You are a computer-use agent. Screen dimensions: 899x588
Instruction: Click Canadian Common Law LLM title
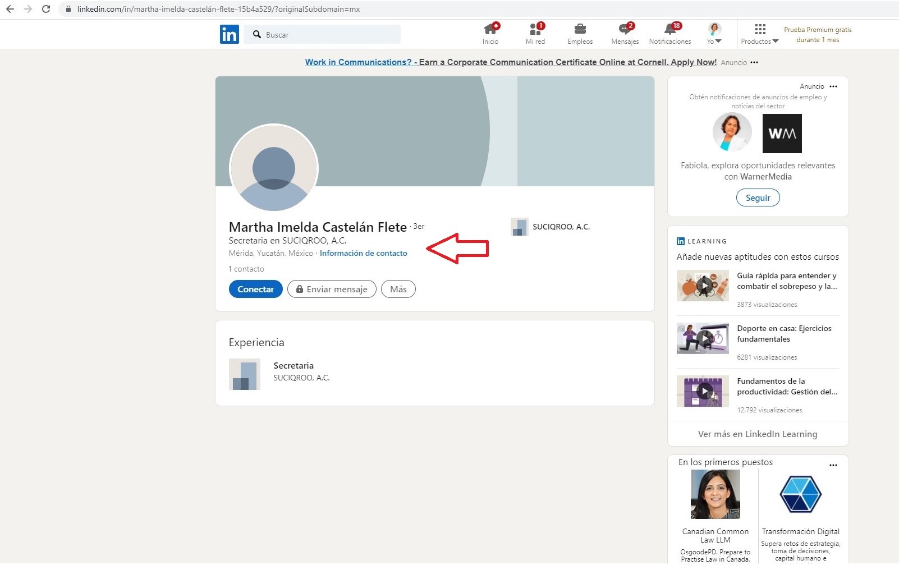[715, 535]
